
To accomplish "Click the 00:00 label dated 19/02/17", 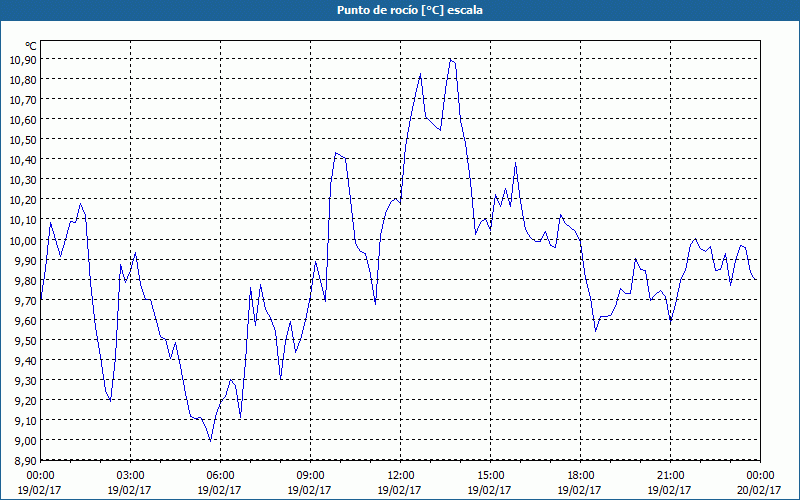I will click(x=40, y=476).
